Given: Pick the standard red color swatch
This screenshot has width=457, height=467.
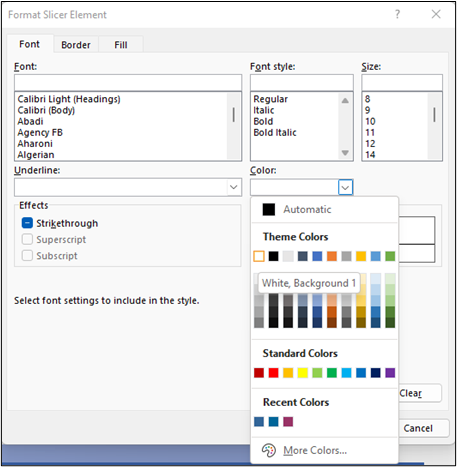Looking at the screenshot, I should click(273, 373).
